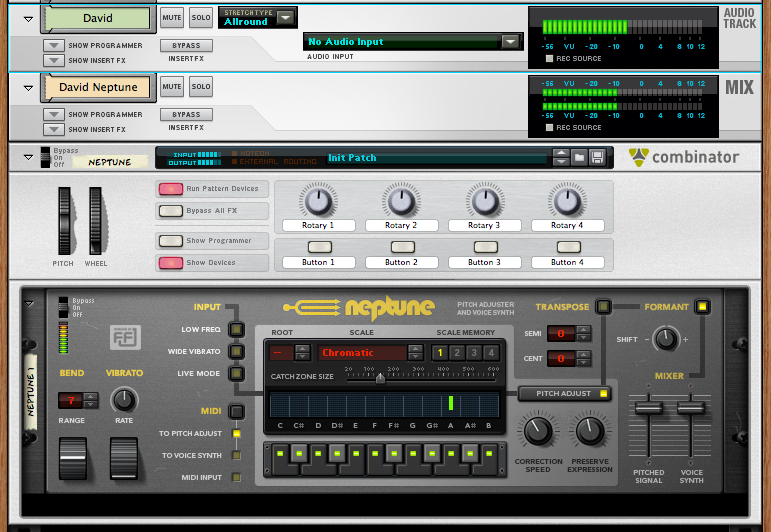
Task: Click the Catch Zone Size slider
Action: (x=380, y=378)
